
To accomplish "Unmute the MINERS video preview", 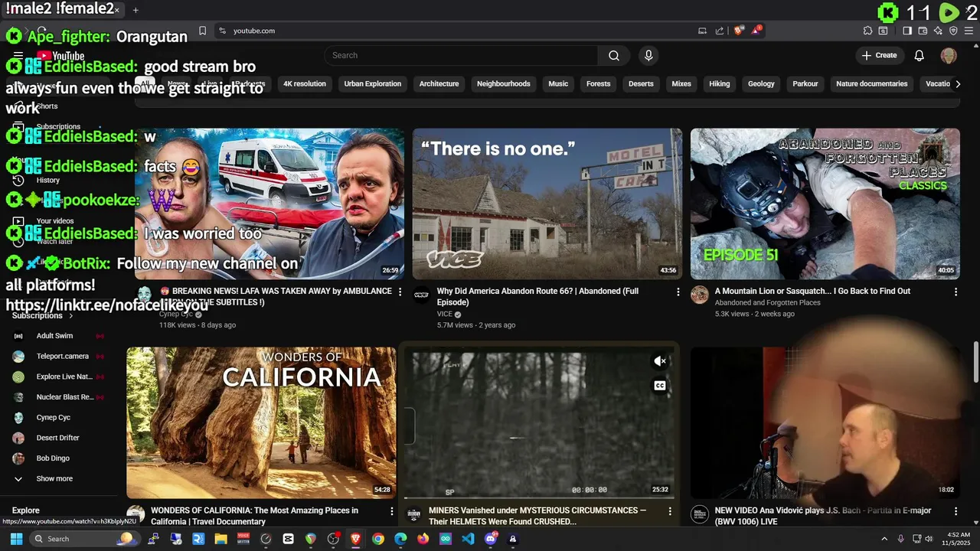I will [x=660, y=361].
